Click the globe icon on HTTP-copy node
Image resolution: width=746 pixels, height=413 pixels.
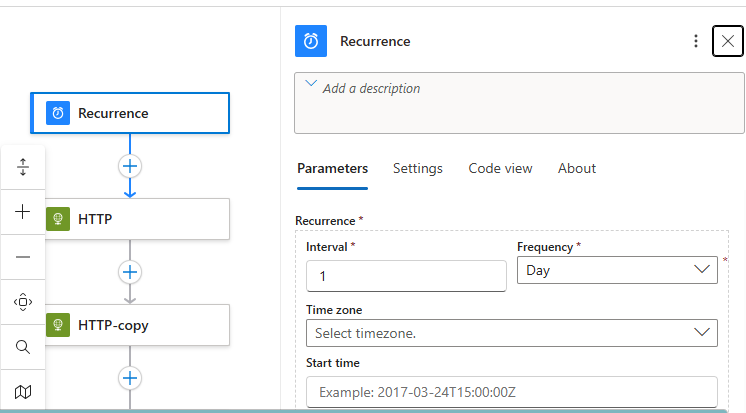(58, 325)
